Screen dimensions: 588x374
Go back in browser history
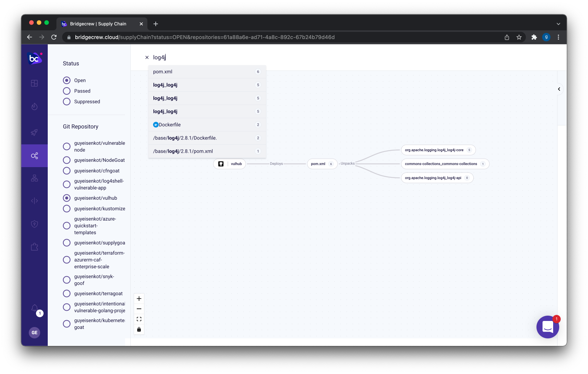coord(30,37)
